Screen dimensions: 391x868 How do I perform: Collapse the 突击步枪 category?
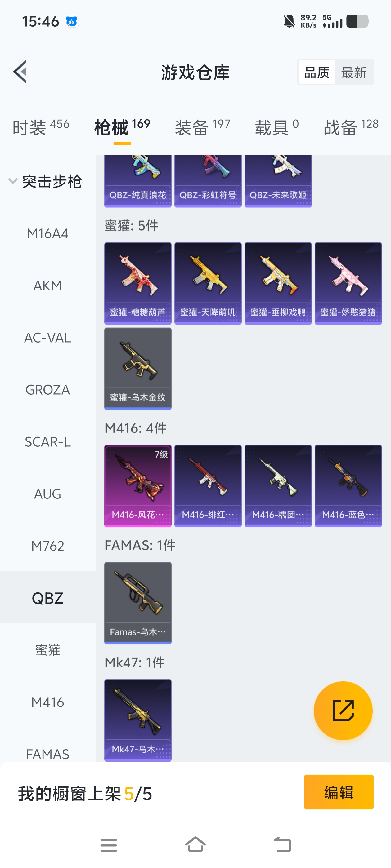[45, 181]
